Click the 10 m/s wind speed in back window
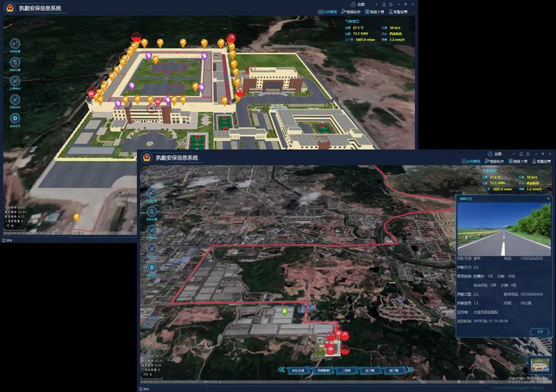The image size is (556, 392). pos(395,28)
